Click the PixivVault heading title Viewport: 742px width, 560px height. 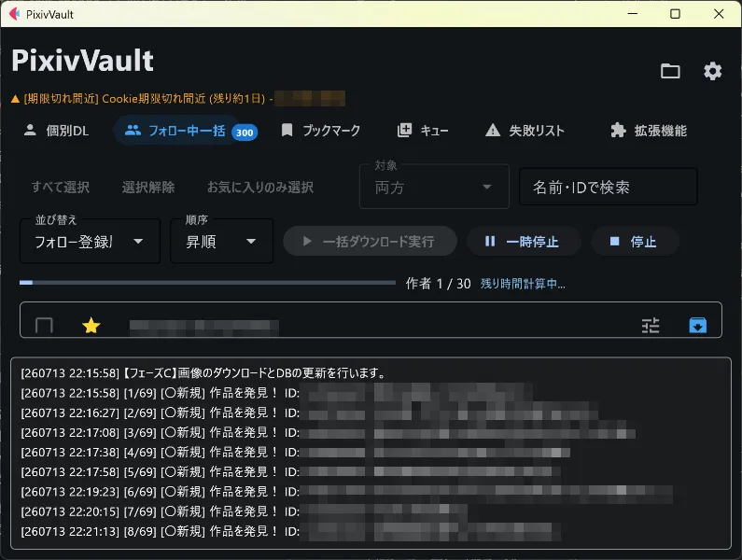(x=83, y=61)
